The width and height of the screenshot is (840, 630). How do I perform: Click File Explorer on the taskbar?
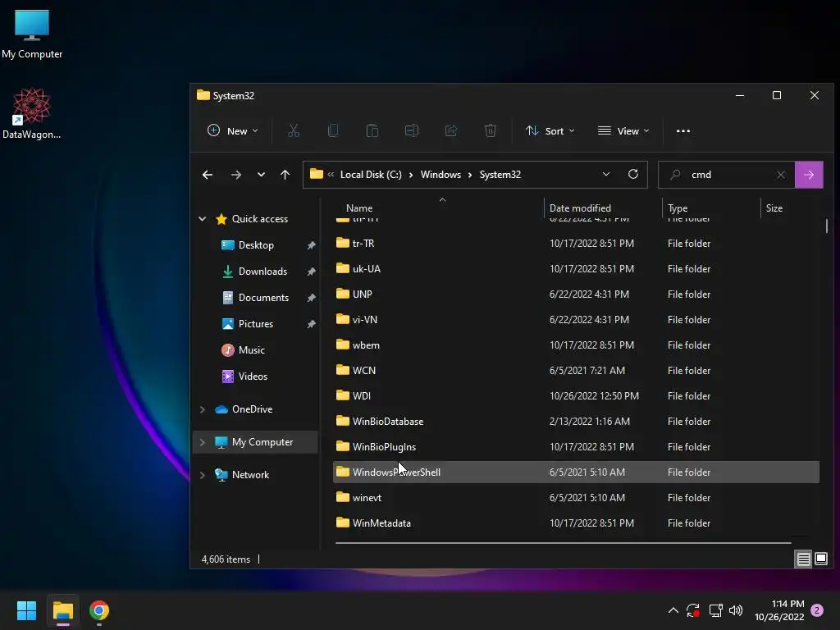pyautogui.click(x=62, y=610)
